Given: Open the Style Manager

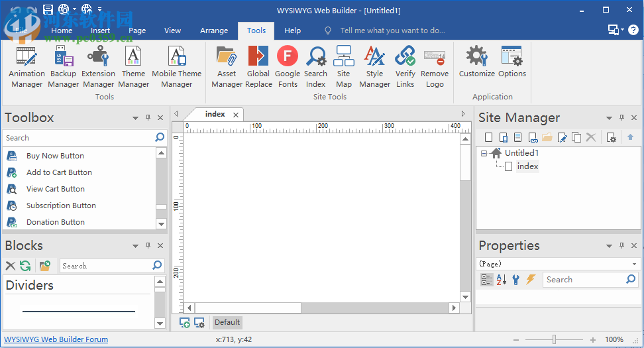Looking at the screenshot, I should (374, 67).
